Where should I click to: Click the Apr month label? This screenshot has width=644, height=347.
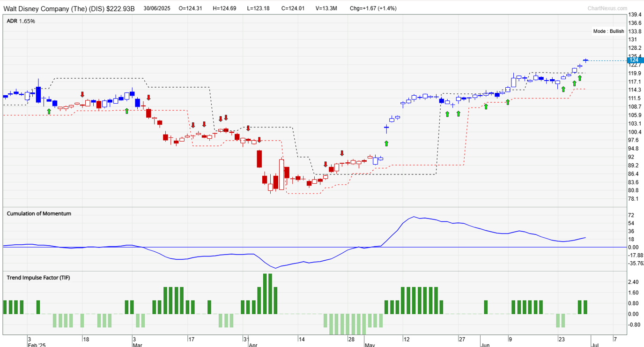point(253,344)
